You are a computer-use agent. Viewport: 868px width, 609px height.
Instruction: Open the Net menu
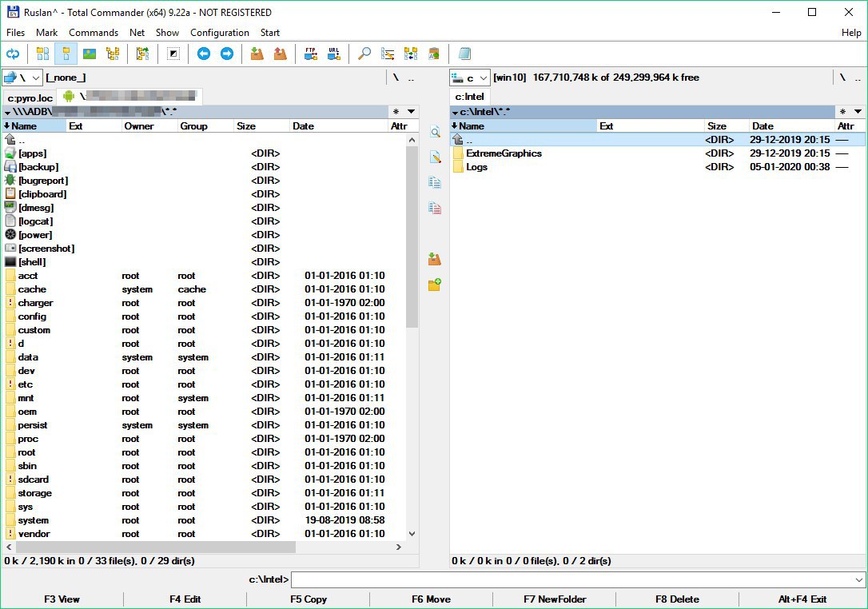[137, 33]
